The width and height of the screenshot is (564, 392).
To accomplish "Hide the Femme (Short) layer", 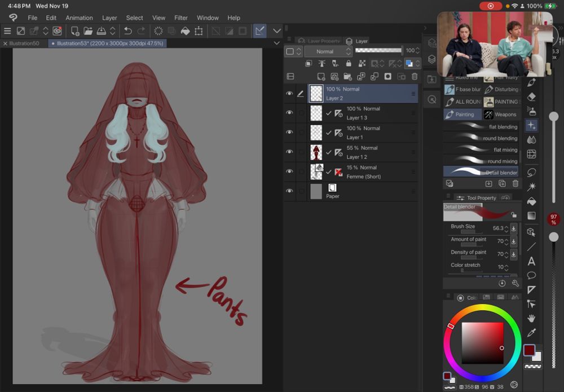I will (289, 171).
